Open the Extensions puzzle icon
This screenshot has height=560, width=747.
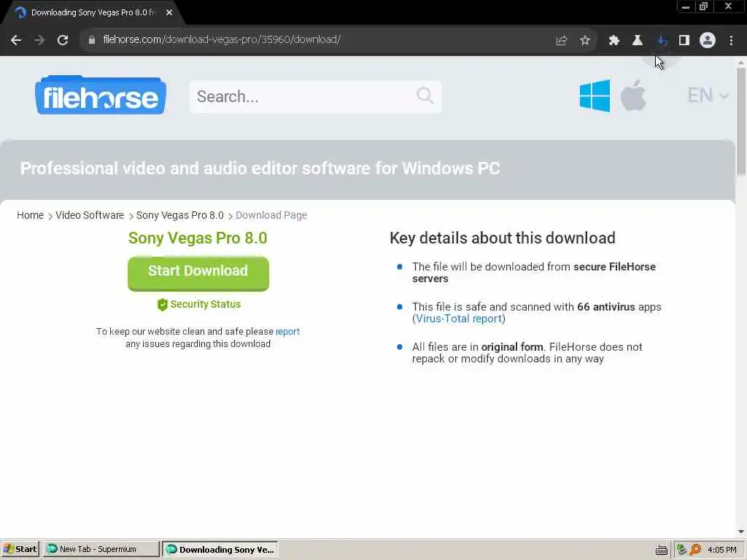coord(614,41)
